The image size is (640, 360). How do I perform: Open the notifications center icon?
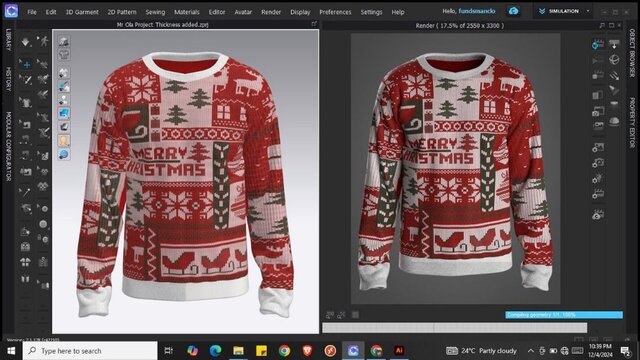[x=625, y=351]
